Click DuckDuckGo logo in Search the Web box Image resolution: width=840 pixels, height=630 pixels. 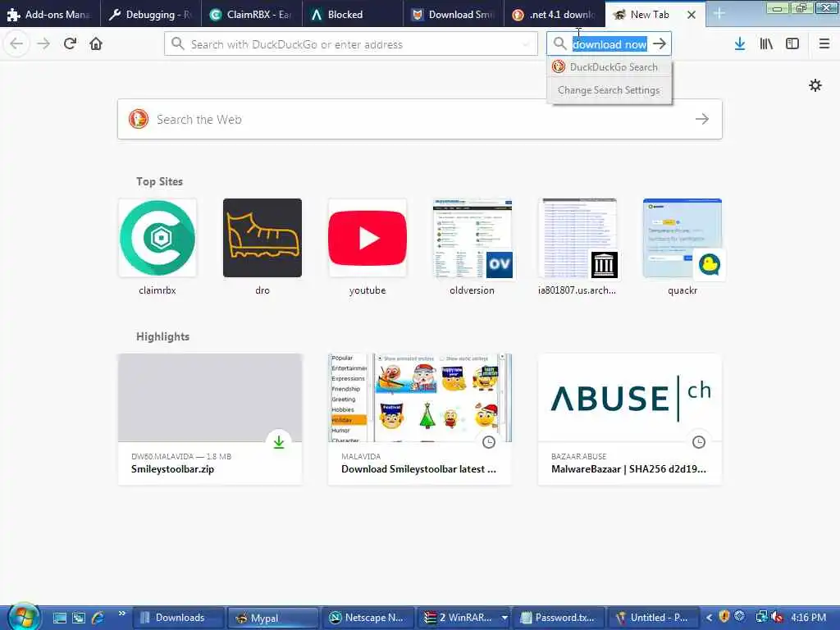pyautogui.click(x=138, y=119)
